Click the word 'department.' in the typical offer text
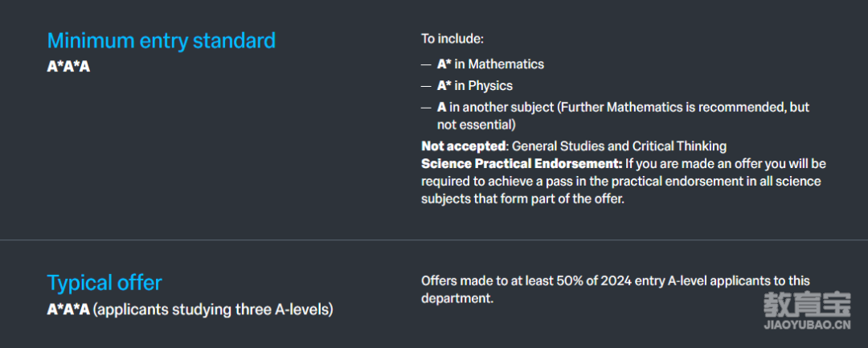The height and width of the screenshot is (348, 868). pos(457,299)
